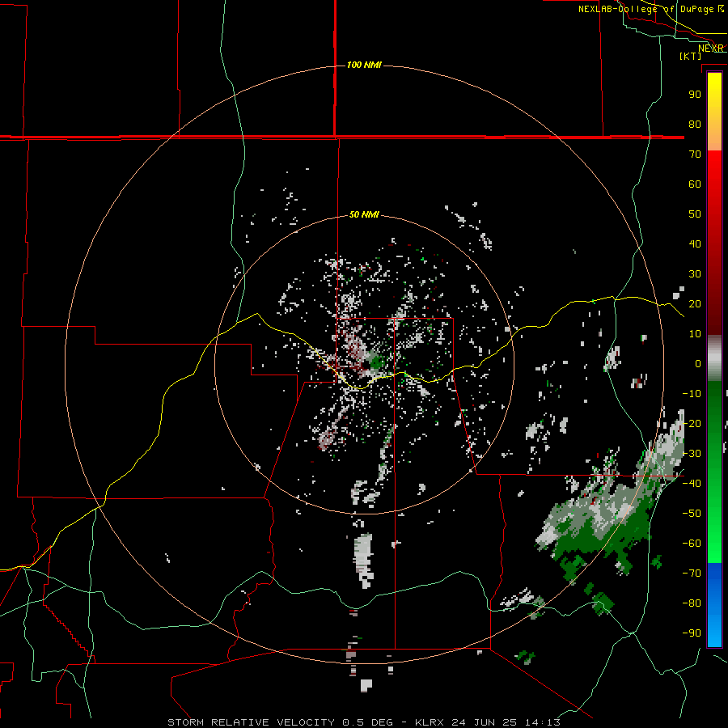Image resolution: width=728 pixels, height=728 pixels.
Task: Click the gray zero-velocity segment of color bar
Action: (x=714, y=358)
